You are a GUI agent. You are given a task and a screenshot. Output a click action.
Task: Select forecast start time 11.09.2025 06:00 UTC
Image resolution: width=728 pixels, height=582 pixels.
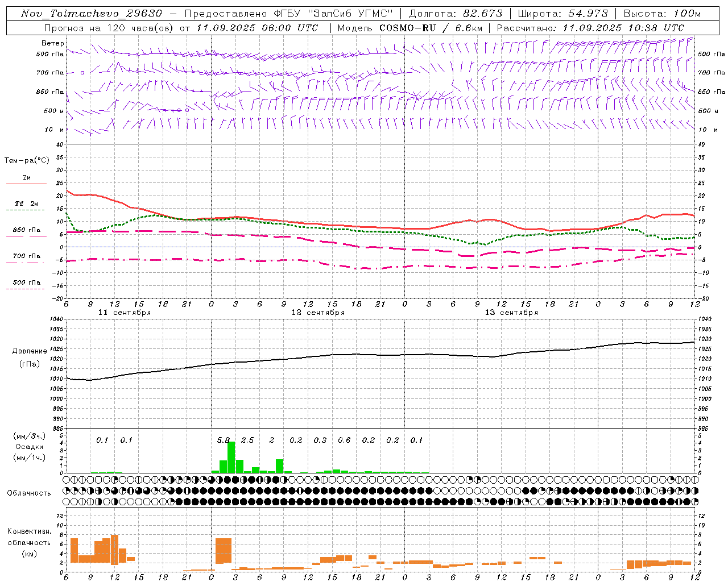[x=258, y=28]
